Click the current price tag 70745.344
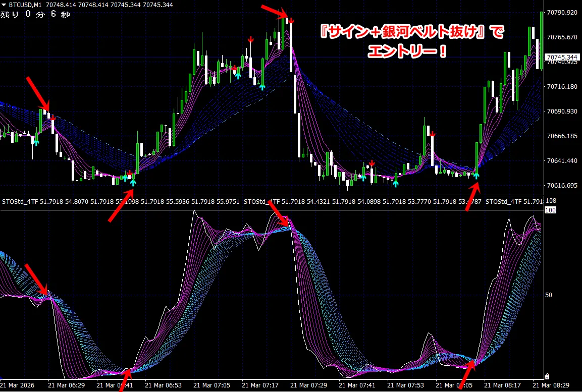This screenshot has width=582, height=392. tap(561, 57)
